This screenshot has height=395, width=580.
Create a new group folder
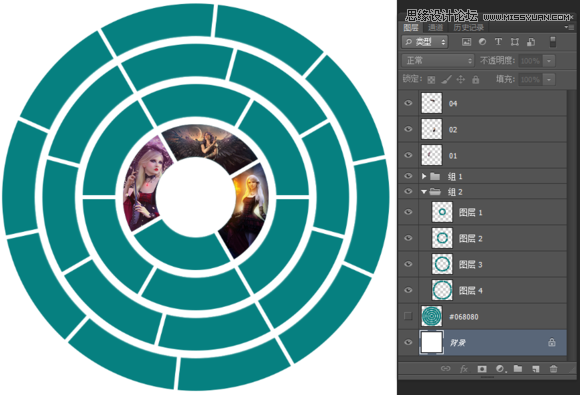click(x=518, y=368)
